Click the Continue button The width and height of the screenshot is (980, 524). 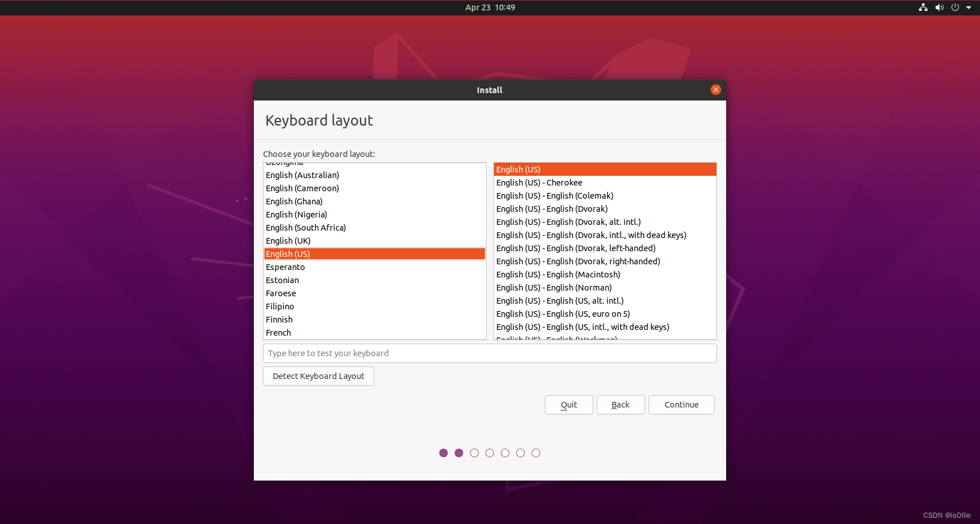click(x=682, y=405)
